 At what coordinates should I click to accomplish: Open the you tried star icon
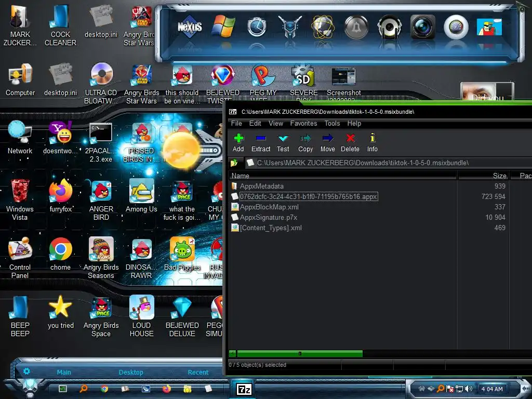pos(61,312)
